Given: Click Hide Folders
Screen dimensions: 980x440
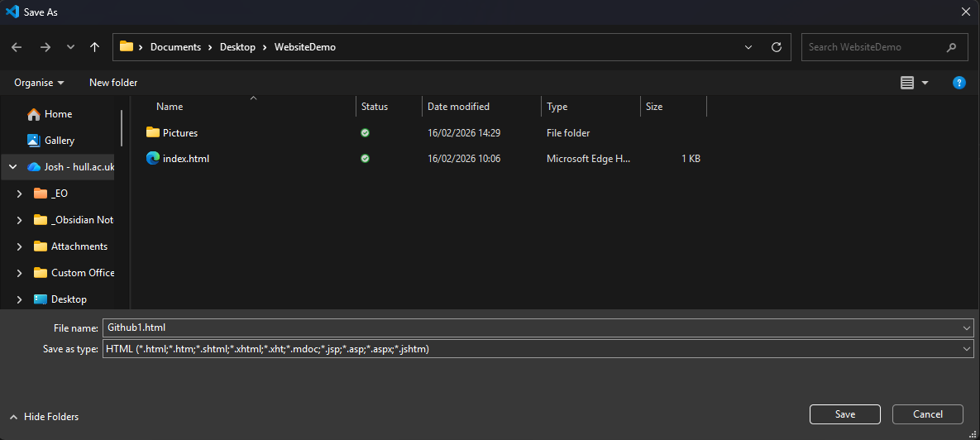Looking at the screenshot, I should 44,416.
